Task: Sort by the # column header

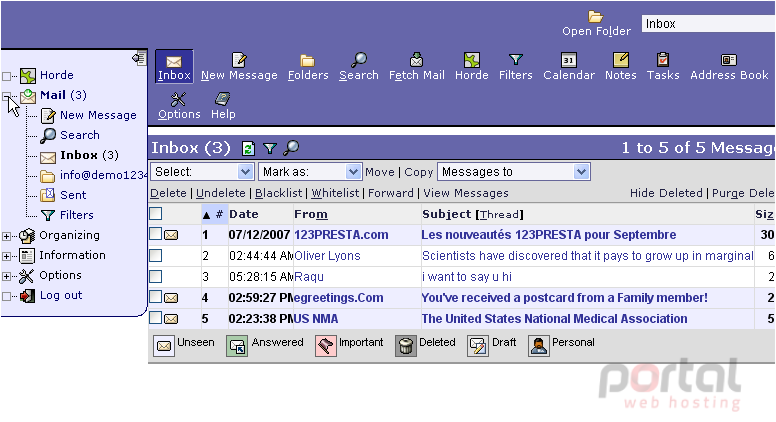Action: point(219,214)
